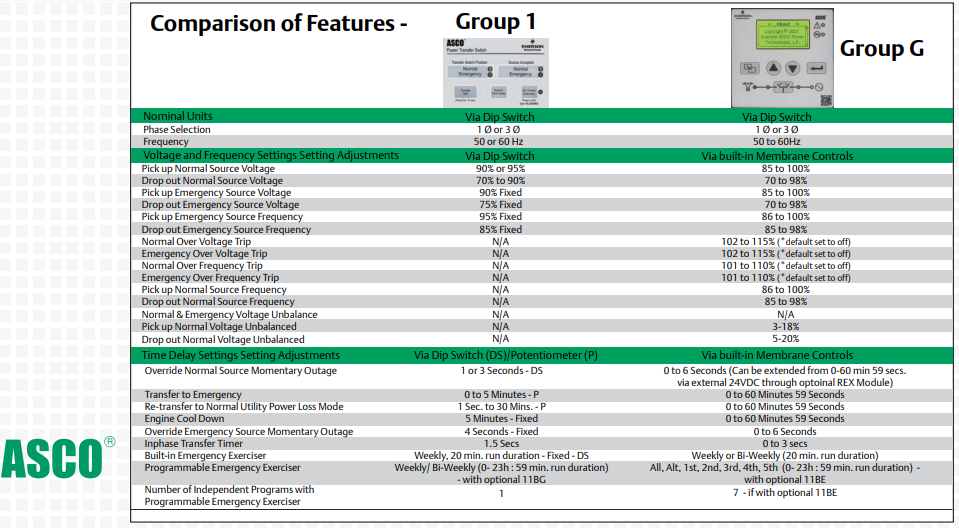
Task: Click the "90% or 95%" value
Action: (x=500, y=169)
